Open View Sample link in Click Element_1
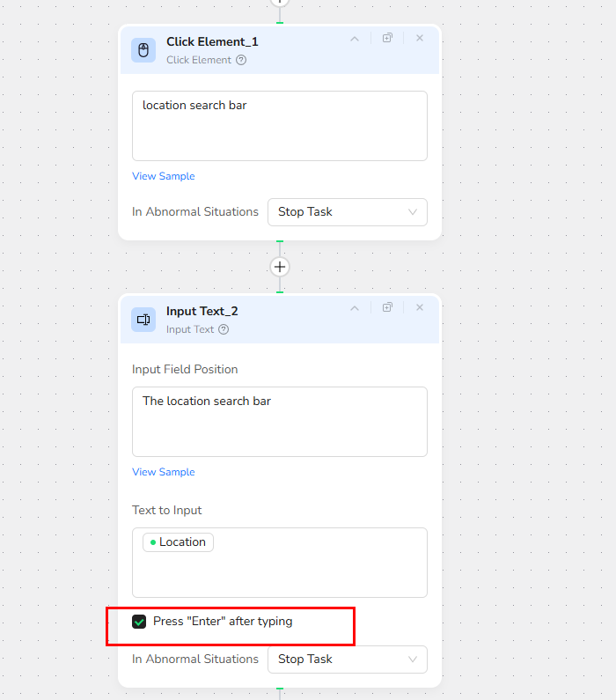Image resolution: width=616 pixels, height=700 pixels. [x=164, y=176]
